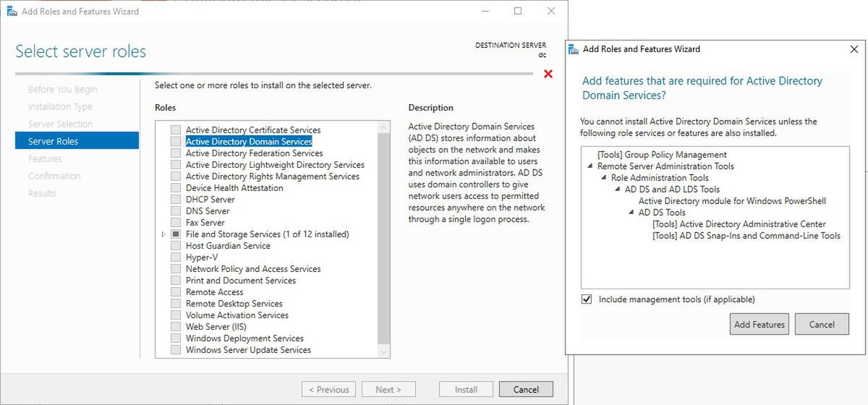Image resolution: width=868 pixels, height=405 pixels.
Task: Check Web Server (IIS) checkbox
Action: pyautogui.click(x=176, y=327)
